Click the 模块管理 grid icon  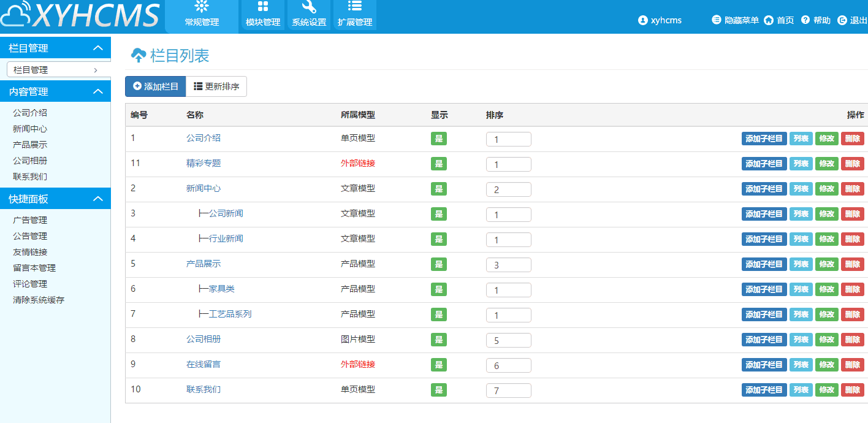(262, 5)
